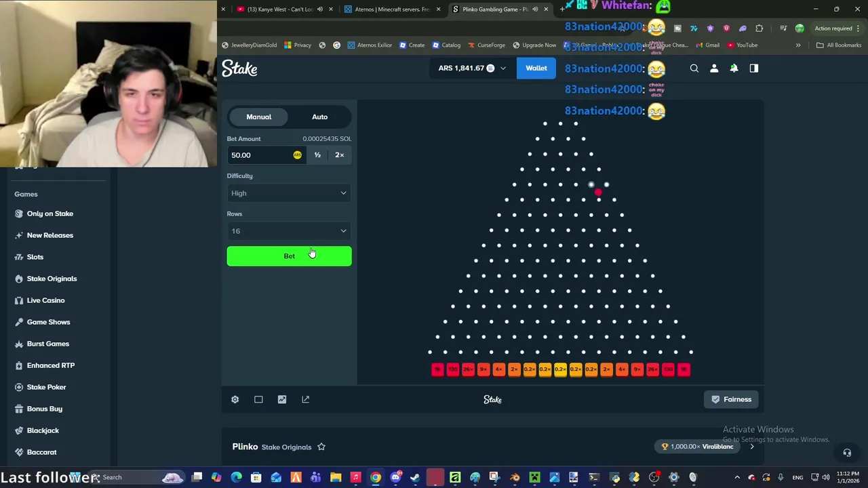Viewport: 868px width, 488px height.
Task: Switch to Auto betting mode
Action: pos(319,117)
